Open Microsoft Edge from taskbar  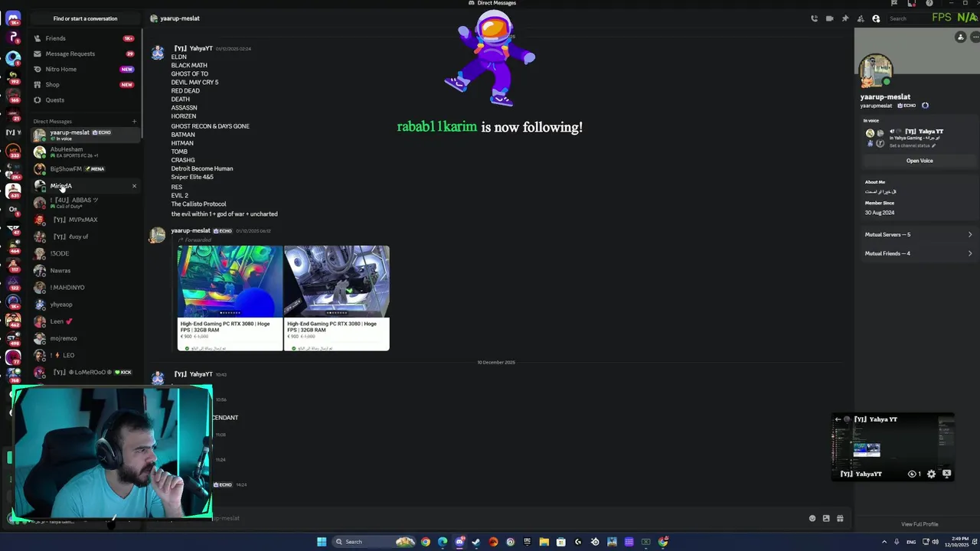[x=443, y=542]
